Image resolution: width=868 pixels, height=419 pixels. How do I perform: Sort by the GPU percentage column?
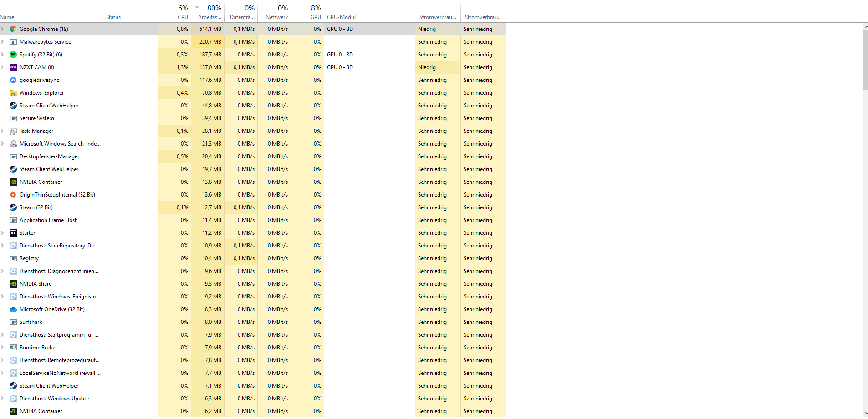tap(307, 13)
